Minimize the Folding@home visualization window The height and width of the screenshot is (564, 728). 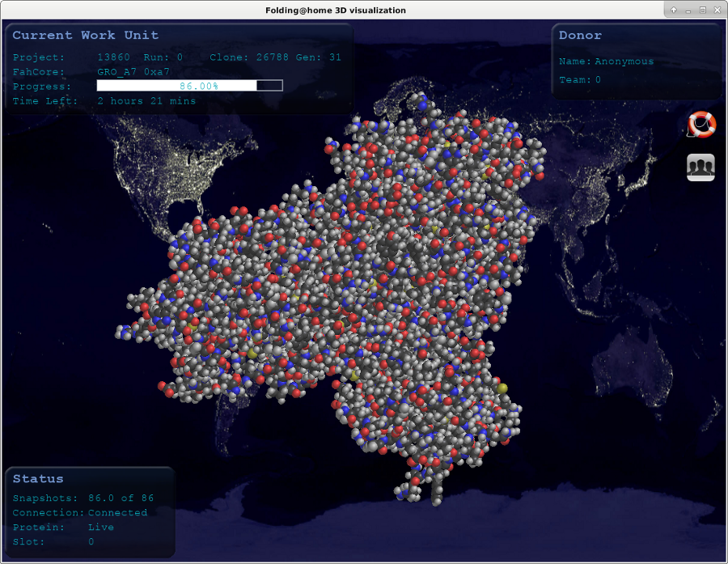688,10
